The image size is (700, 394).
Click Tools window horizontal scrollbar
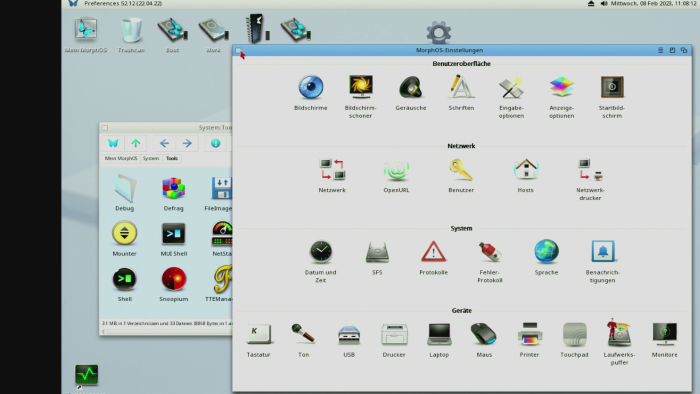pos(166,332)
